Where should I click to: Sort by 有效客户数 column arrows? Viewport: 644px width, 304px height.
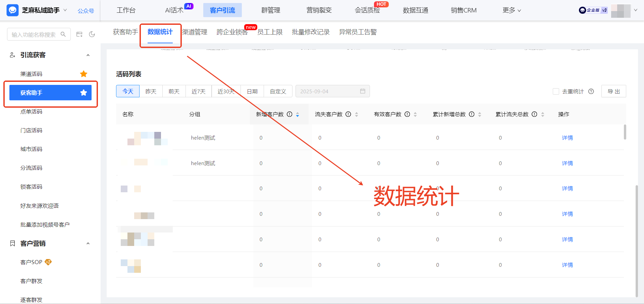click(415, 114)
